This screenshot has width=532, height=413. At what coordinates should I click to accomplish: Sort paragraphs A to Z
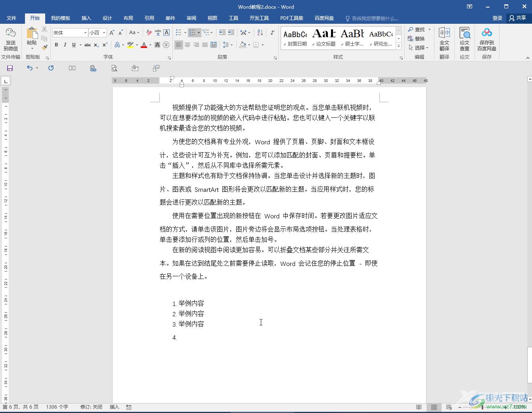coord(260,33)
